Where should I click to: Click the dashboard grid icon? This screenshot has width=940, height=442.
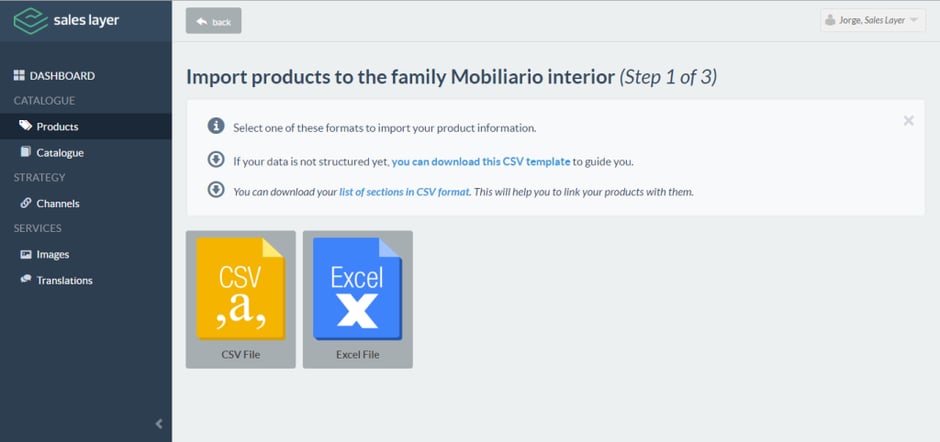coord(19,76)
